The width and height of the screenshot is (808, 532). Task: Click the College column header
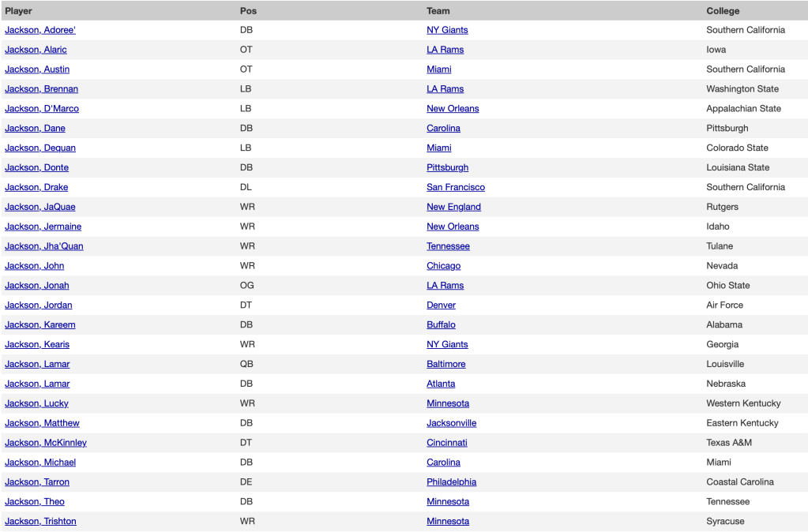click(x=723, y=11)
